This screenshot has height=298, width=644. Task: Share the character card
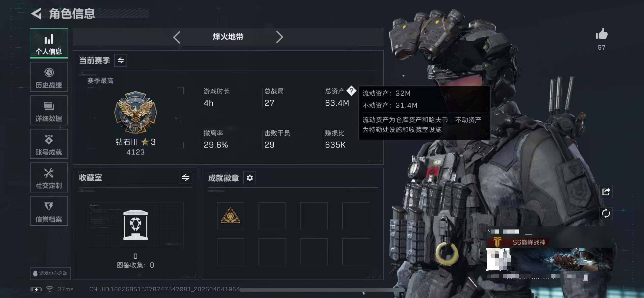(x=606, y=192)
